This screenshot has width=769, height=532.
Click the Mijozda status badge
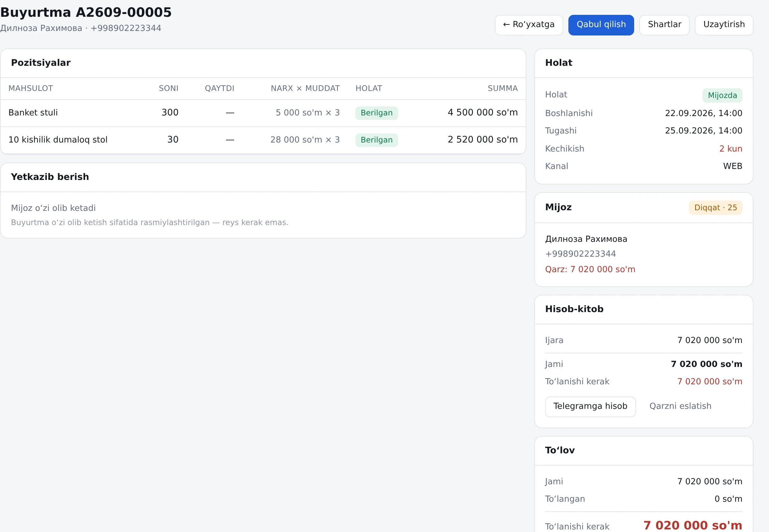click(722, 95)
